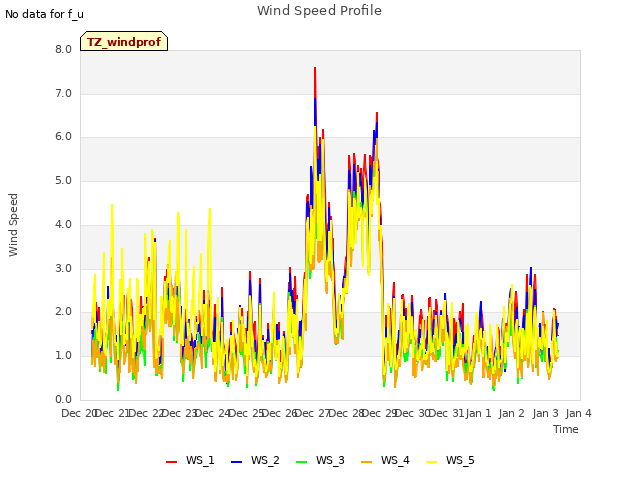The image size is (640, 480).
Task: Click the Jan 1 x-axis date label
Action: pos(478,413)
